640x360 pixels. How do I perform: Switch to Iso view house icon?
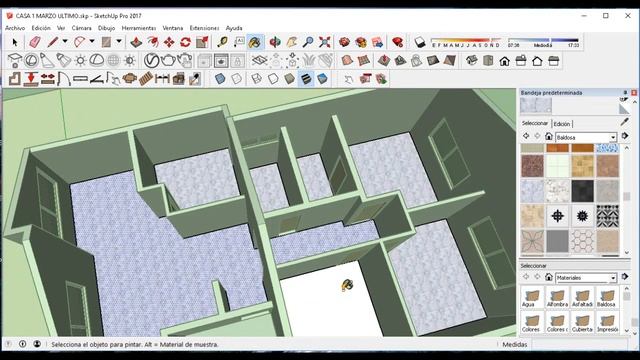pos(471,61)
